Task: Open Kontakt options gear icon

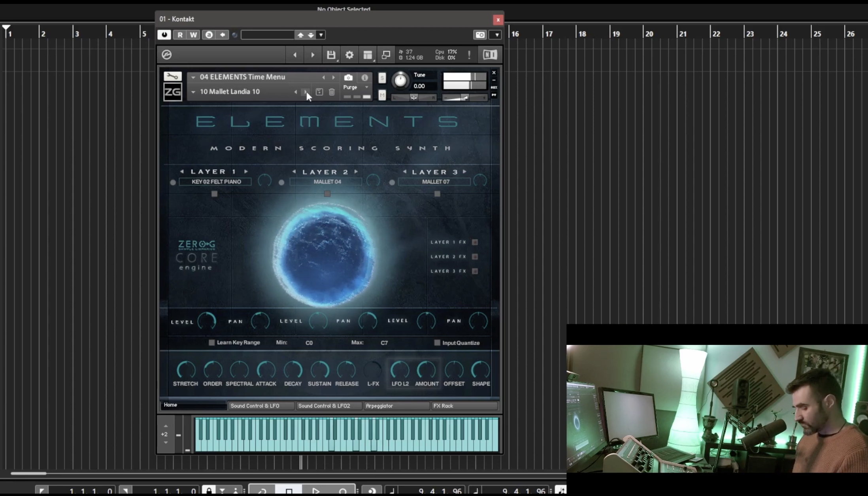Action: pyautogui.click(x=349, y=55)
